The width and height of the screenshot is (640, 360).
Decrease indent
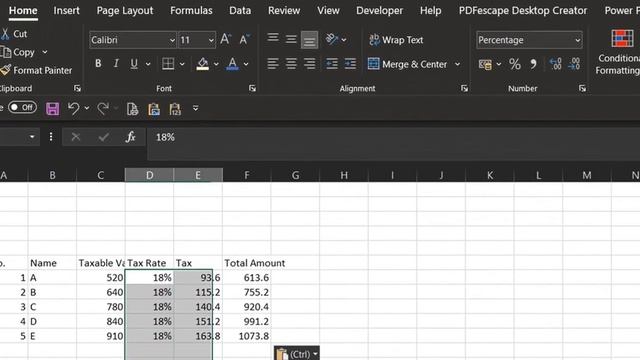[x=332, y=64]
